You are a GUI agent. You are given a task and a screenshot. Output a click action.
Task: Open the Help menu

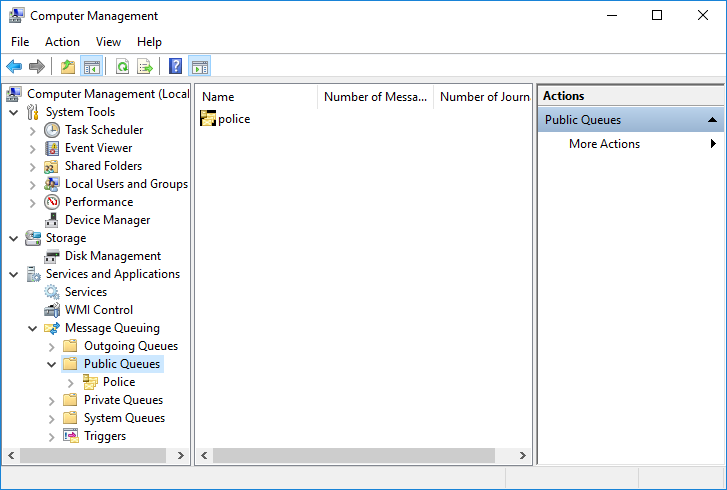(x=149, y=42)
